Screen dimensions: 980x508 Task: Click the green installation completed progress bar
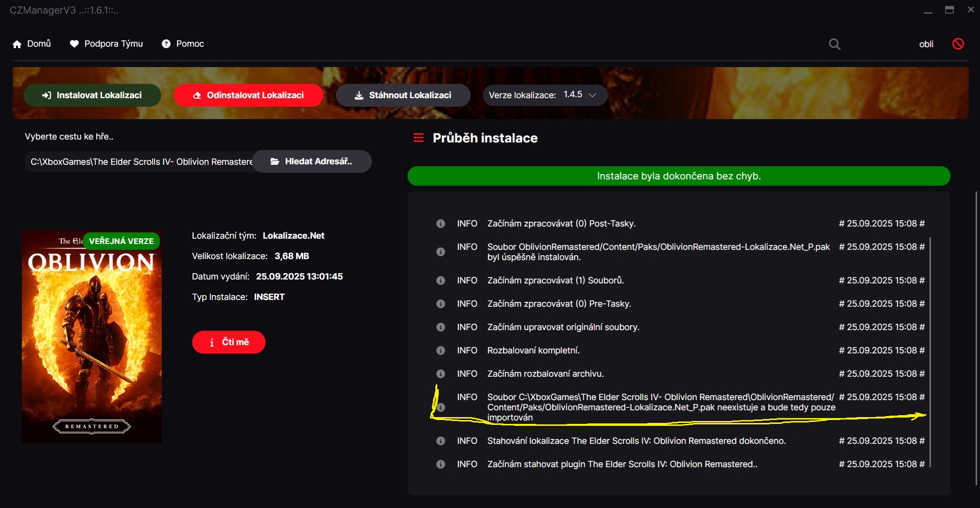click(678, 176)
